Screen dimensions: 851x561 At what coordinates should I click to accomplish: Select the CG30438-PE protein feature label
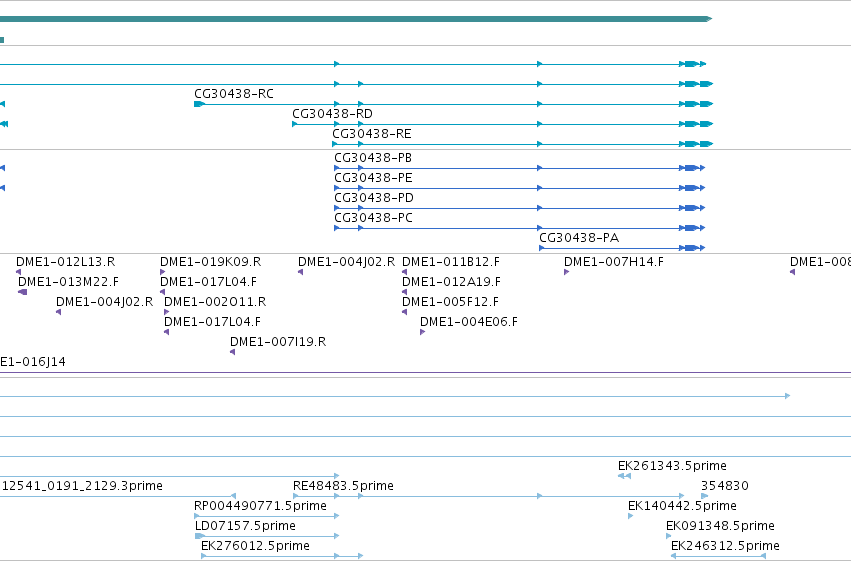pos(373,178)
